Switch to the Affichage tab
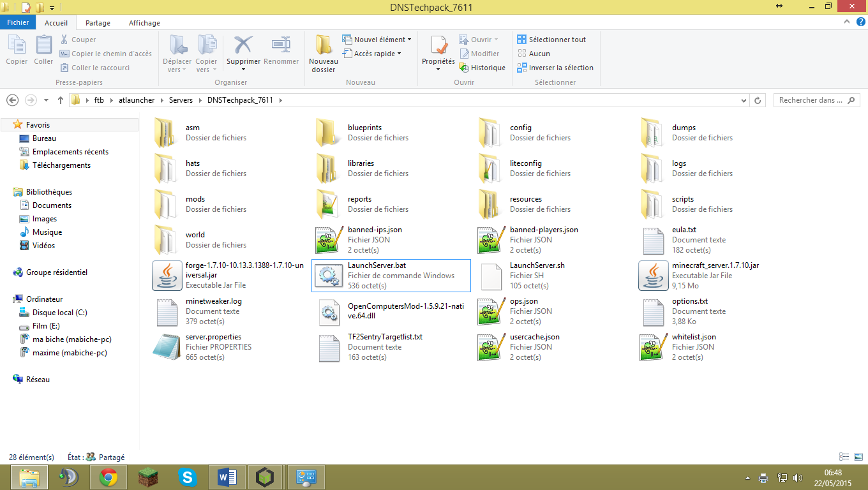 coord(145,23)
